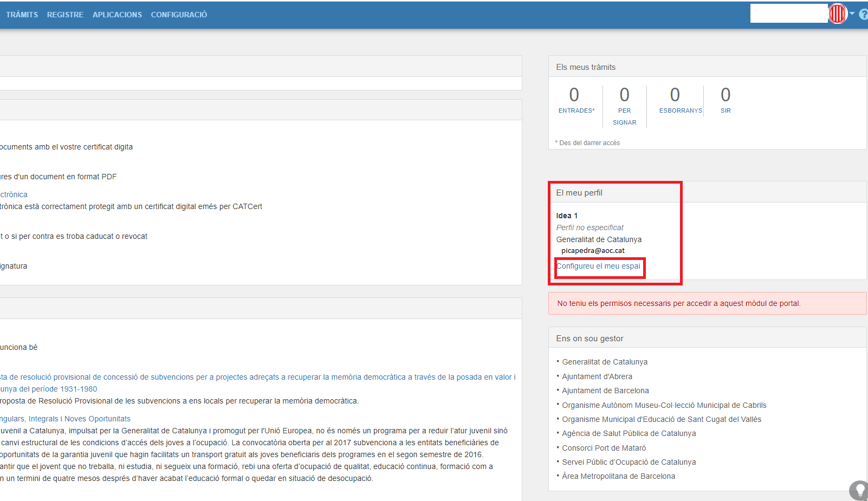Viewport: 868px width, 501px height.
Task: Open the ENTRADES counter
Action: pyautogui.click(x=574, y=101)
